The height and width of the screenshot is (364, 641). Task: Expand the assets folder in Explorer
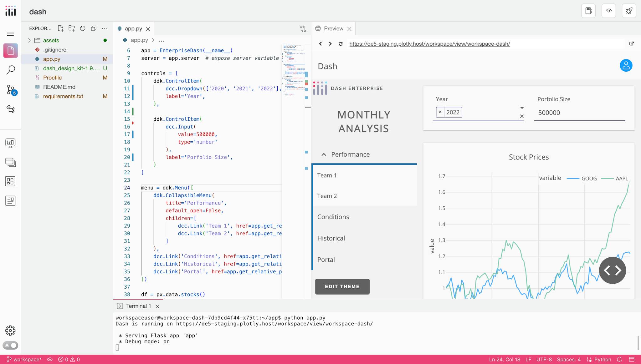click(x=29, y=40)
